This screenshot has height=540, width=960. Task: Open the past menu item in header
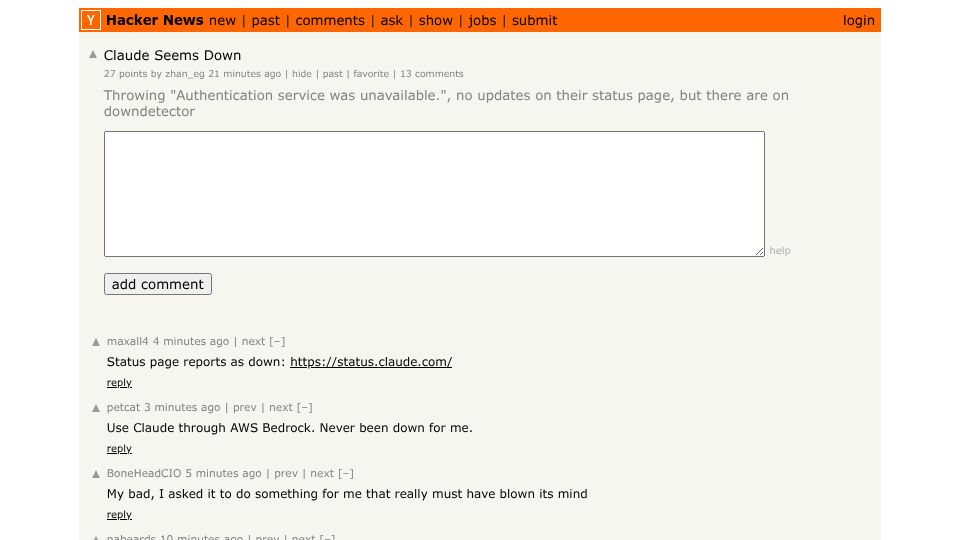tap(266, 21)
